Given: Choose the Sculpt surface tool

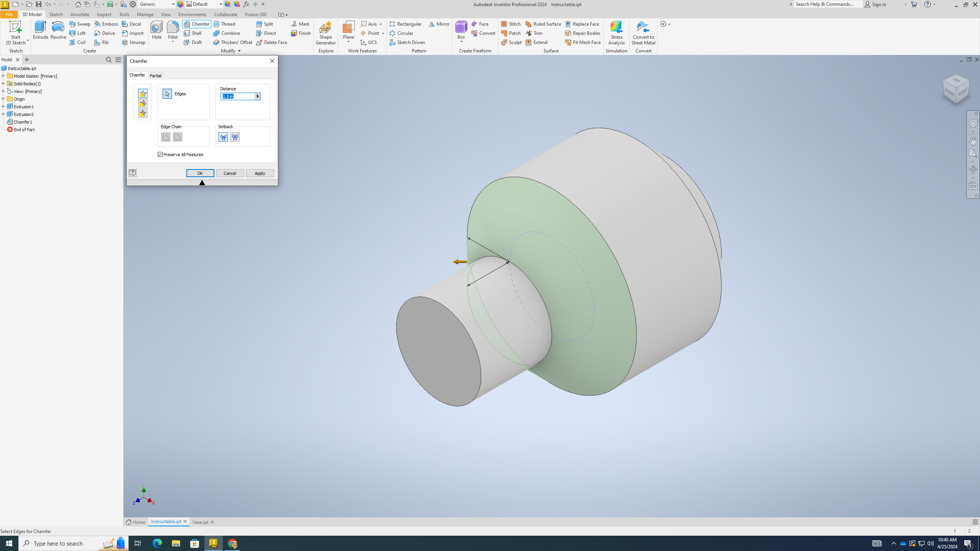Looking at the screenshot, I should [511, 42].
